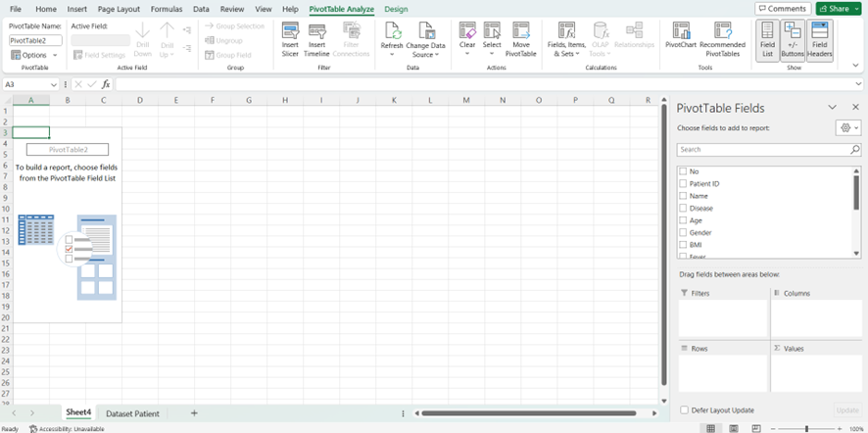The height and width of the screenshot is (433, 868).
Task: Toggle the Field List button
Action: click(767, 40)
